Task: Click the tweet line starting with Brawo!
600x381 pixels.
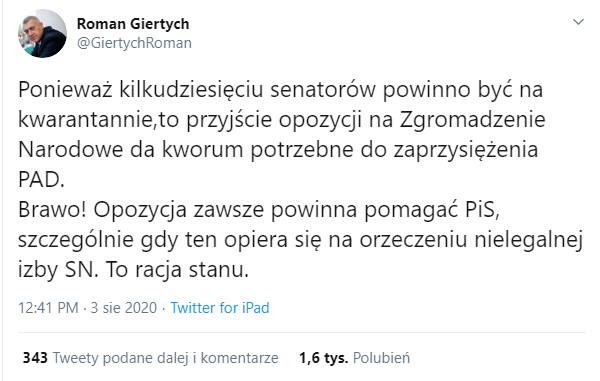Action: click(x=259, y=210)
